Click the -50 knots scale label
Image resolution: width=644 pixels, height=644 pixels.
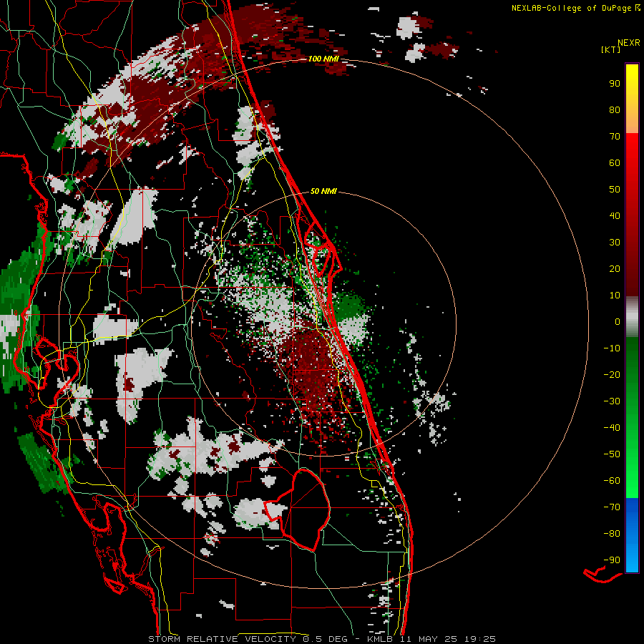point(612,454)
